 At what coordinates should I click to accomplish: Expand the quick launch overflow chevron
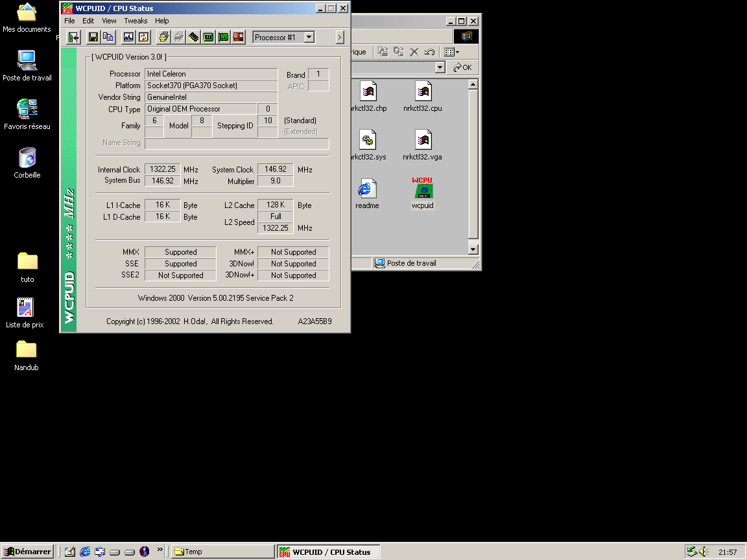click(x=160, y=550)
